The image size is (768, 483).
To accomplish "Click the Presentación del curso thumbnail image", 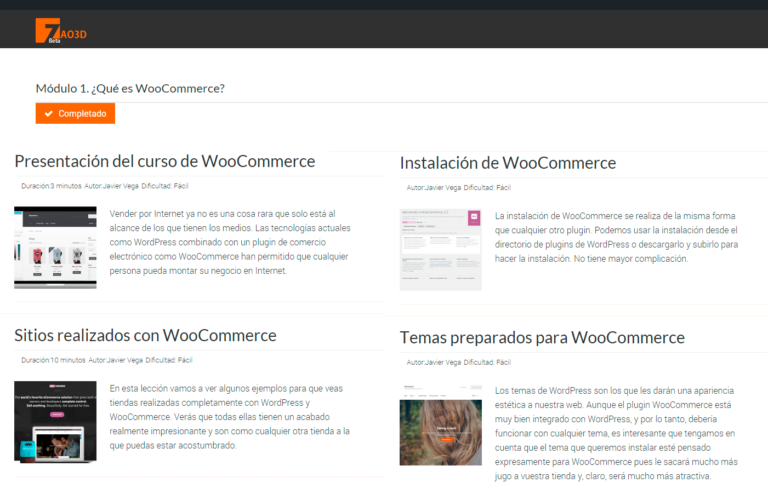I will click(x=55, y=248).
